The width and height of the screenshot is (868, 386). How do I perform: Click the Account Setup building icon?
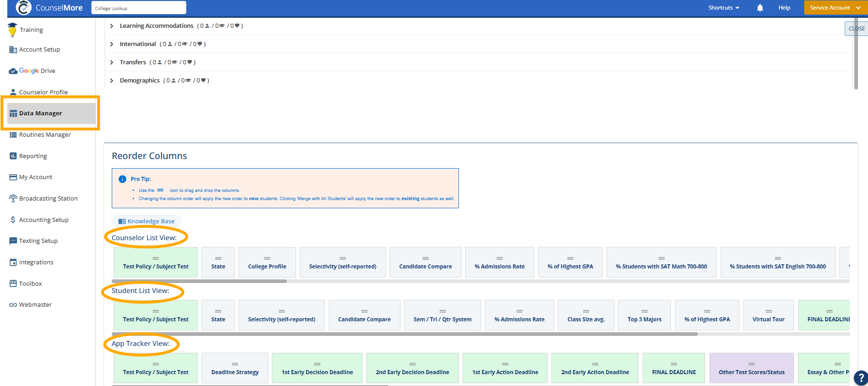13,50
